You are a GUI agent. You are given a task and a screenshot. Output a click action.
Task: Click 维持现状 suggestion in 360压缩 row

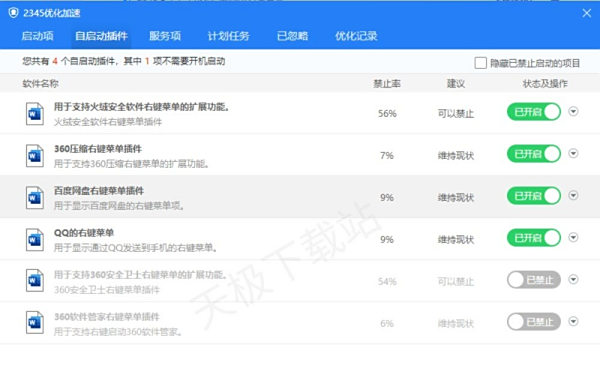(x=456, y=156)
